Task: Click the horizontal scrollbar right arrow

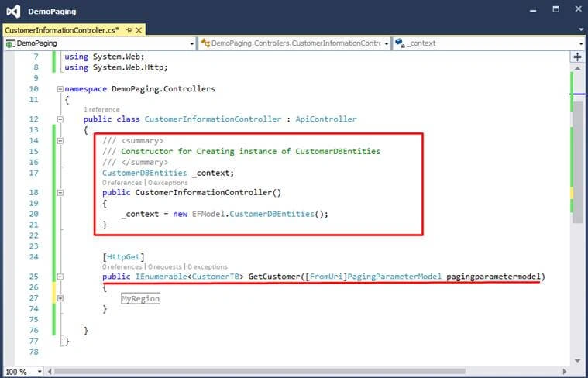Action: [565, 372]
